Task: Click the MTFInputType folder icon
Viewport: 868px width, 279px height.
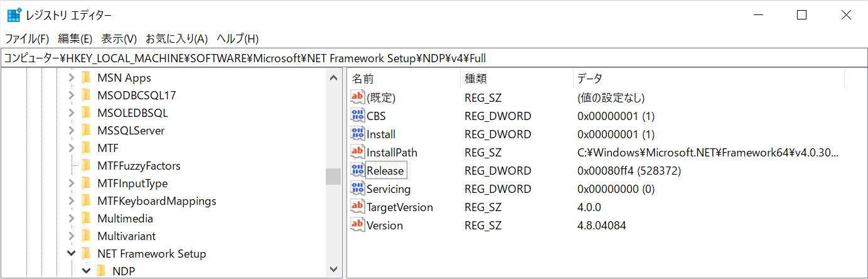Action: [87, 183]
